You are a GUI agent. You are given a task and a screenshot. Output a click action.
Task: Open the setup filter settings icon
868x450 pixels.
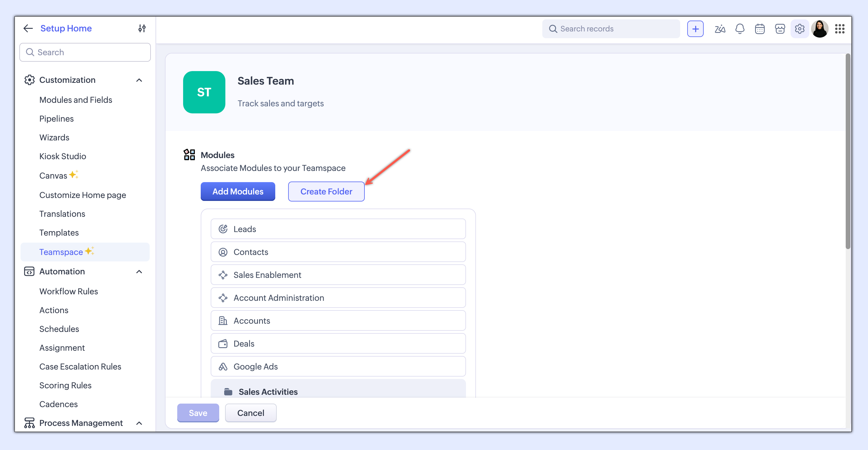click(x=142, y=28)
